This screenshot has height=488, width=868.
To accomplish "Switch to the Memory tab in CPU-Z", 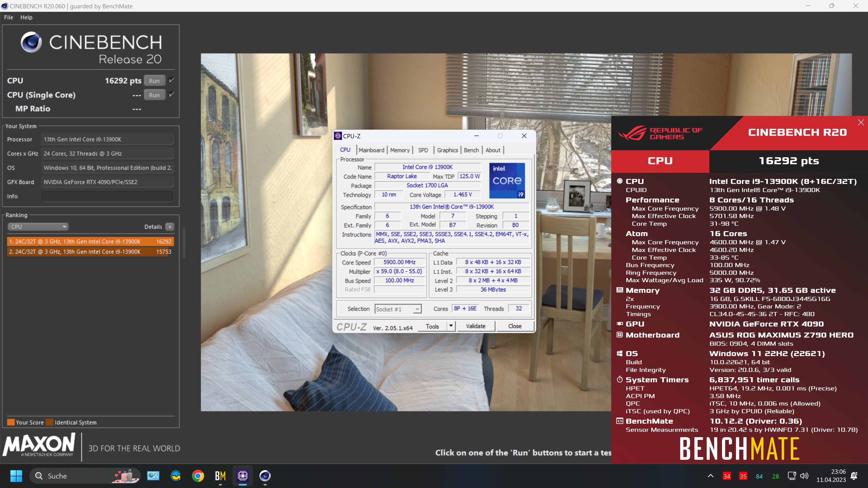I will click(x=400, y=150).
